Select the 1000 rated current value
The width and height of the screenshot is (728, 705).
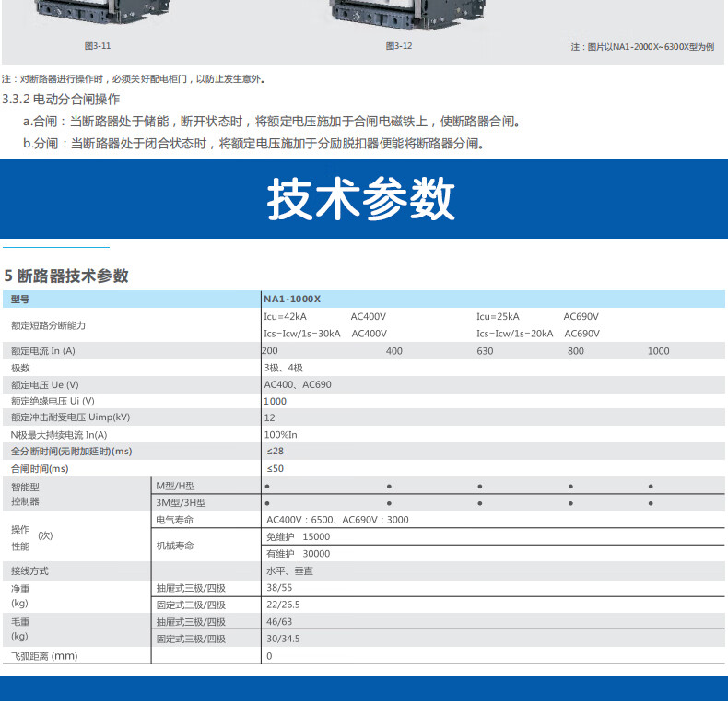[x=658, y=351]
